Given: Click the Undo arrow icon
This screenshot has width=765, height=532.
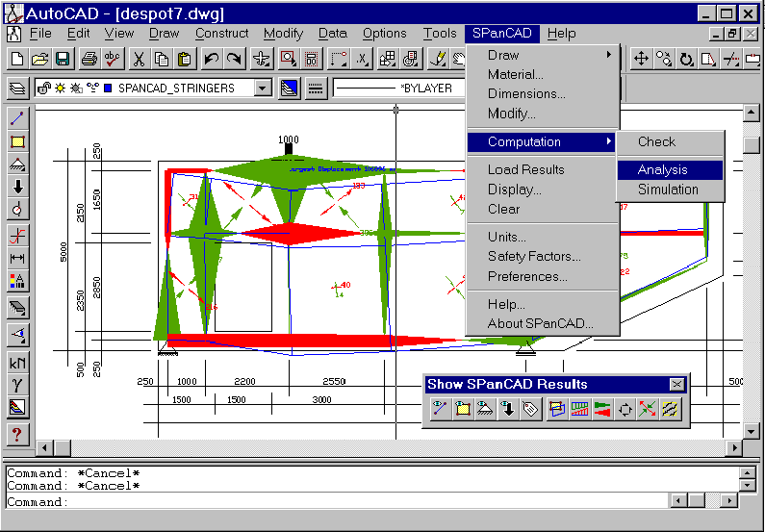Looking at the screenshot, I should click(212, 60).
